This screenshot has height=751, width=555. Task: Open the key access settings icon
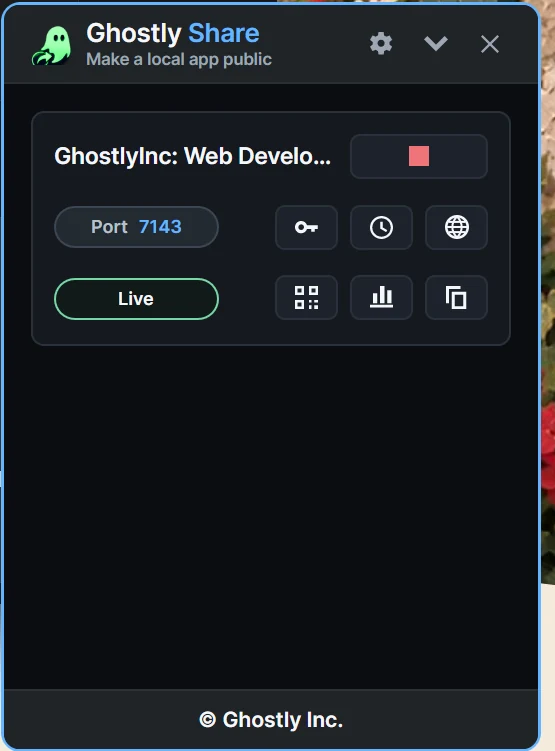coord(306,227)
